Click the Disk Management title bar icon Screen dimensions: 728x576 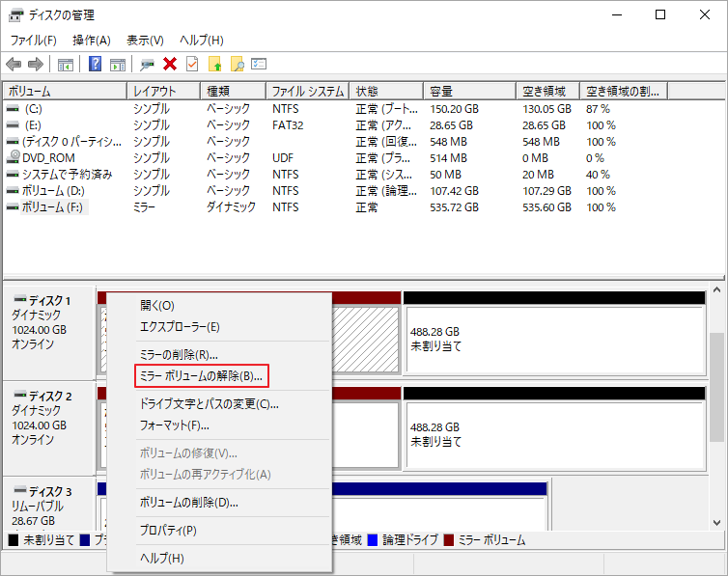pos(15,15)
